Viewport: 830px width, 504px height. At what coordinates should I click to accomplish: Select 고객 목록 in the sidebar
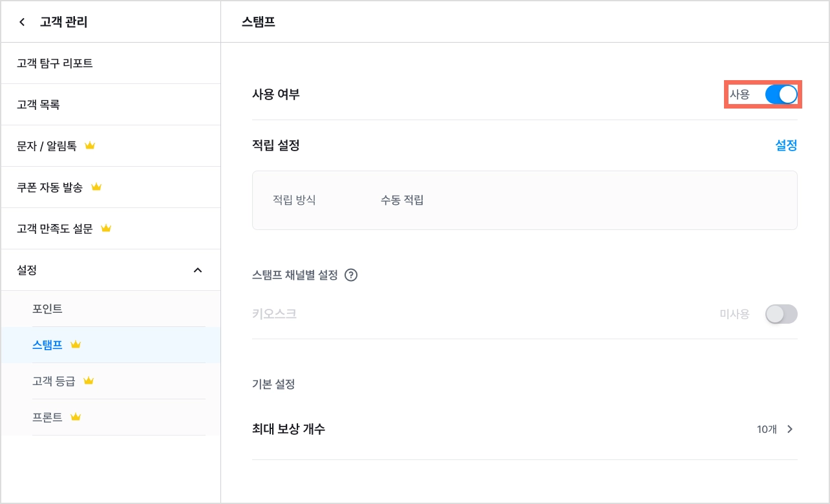click(111, 105)
